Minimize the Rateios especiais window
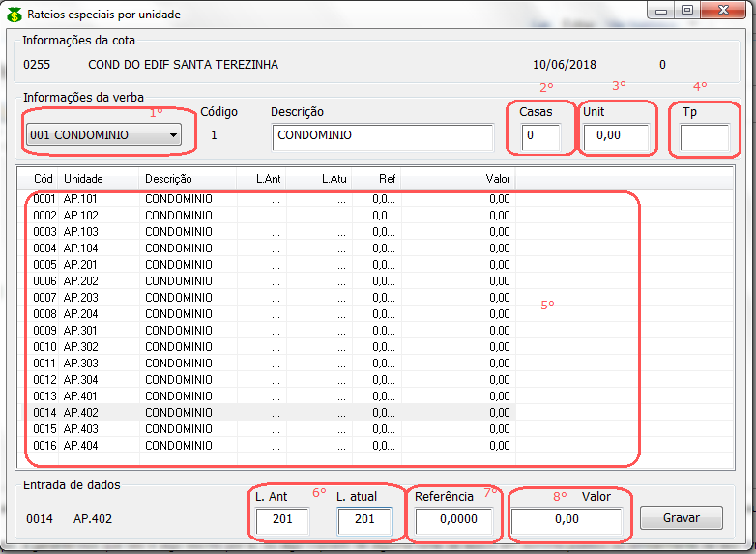Screen dimensions: 756x554 click(x=663, y=10)
